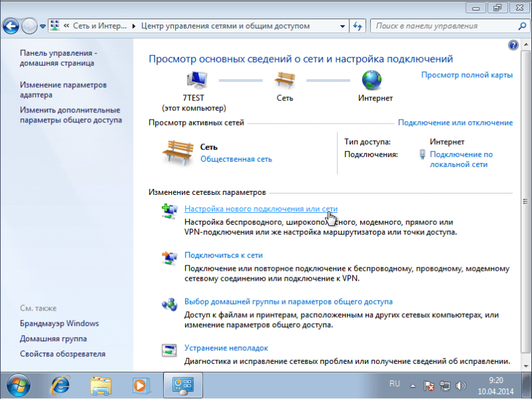
Task: Click the help question mark icon
Action: point(513,46)
